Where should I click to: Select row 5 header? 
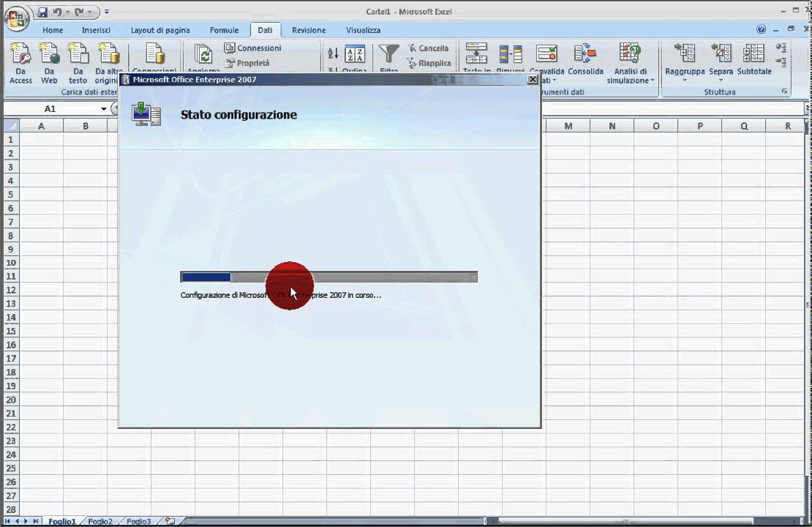(11, 194)
